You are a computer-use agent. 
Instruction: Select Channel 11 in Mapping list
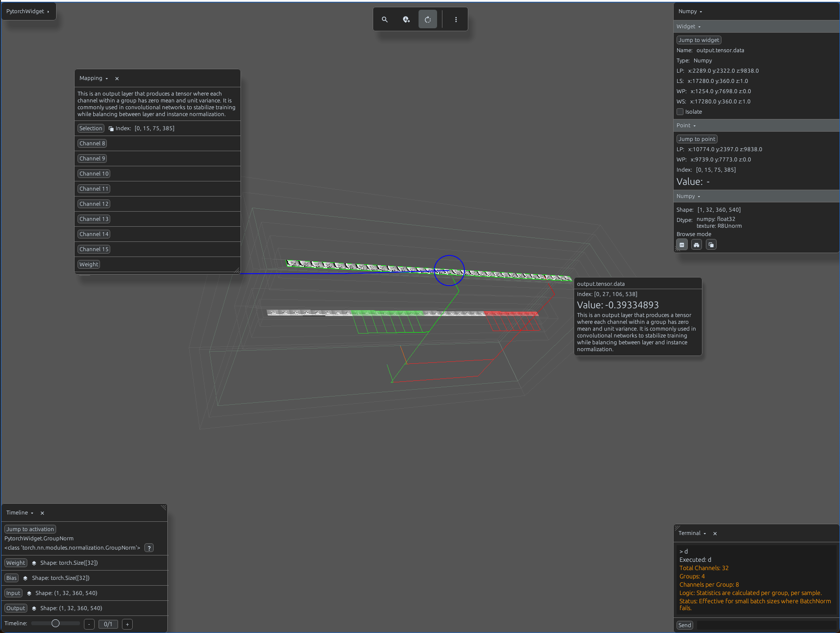94,189
